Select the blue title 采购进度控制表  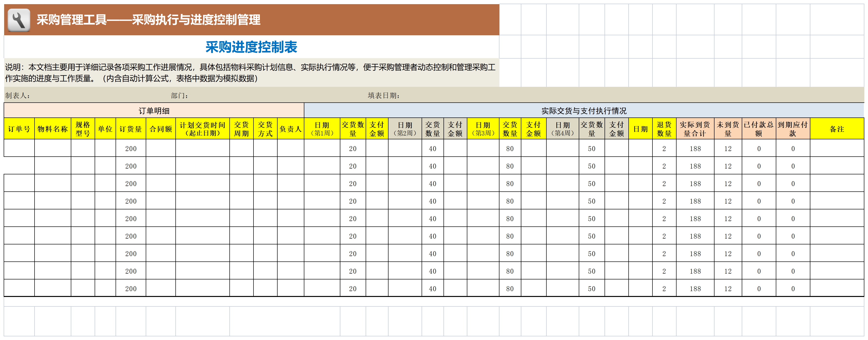(x=251, y=47)
